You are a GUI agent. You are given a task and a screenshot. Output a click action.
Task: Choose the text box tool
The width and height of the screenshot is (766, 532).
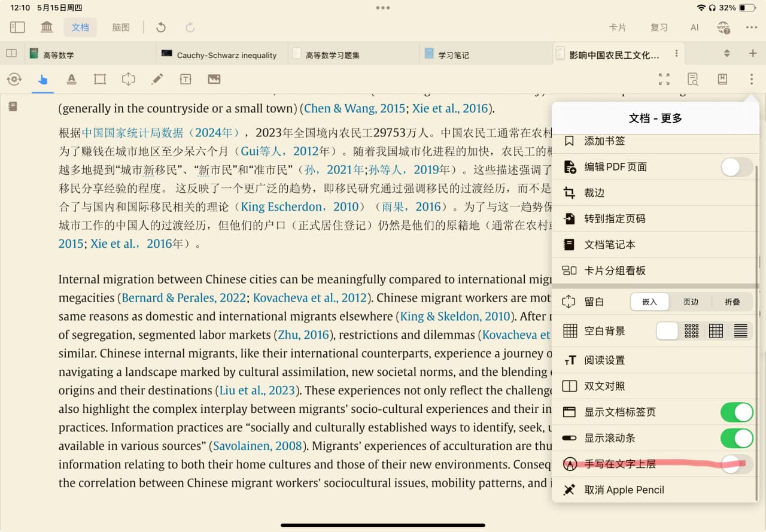tap(186, 79)
